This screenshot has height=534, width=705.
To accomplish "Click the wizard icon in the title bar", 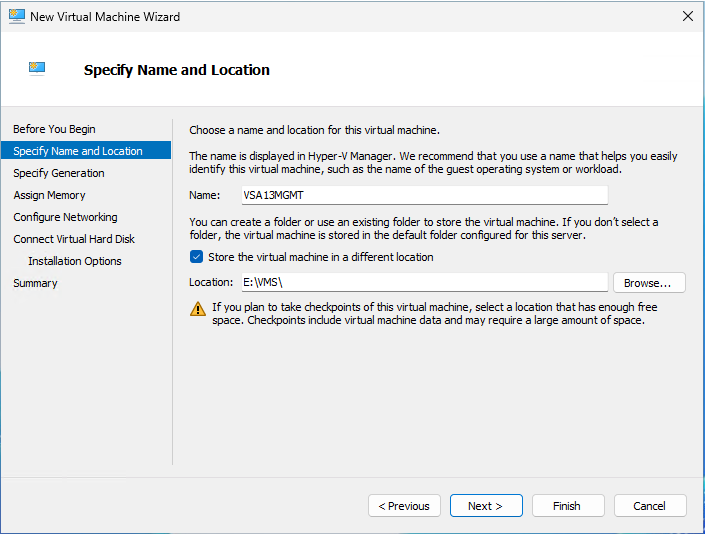I will pyautogui.click(x=15, y=17).
